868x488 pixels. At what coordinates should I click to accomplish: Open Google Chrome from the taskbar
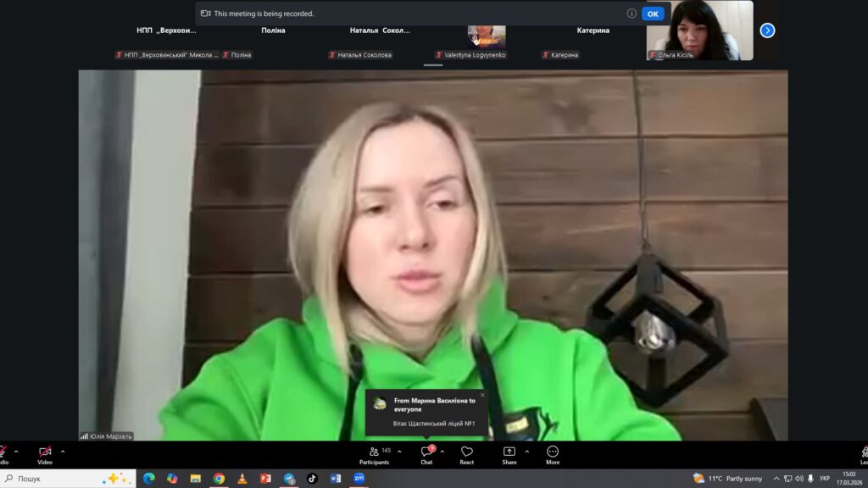click(219, 479)
